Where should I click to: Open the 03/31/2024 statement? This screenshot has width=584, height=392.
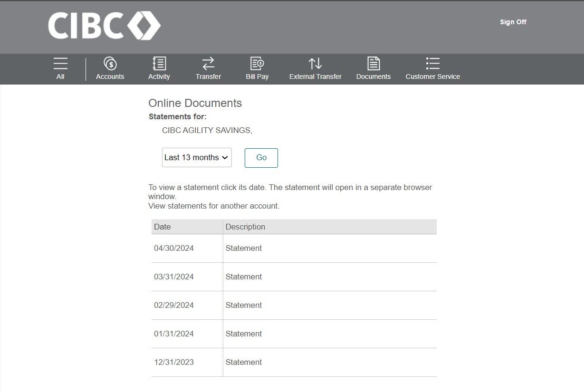(174, 277)
